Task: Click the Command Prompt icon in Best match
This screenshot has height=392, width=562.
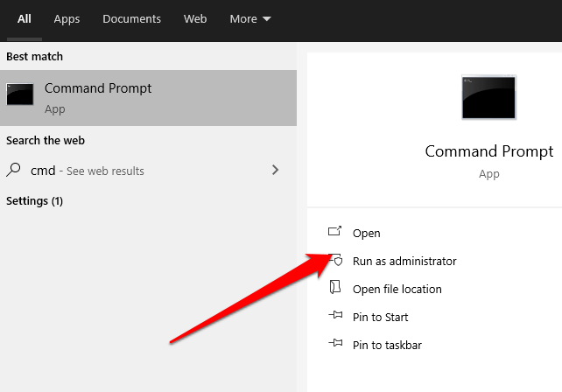Action: 20,94
